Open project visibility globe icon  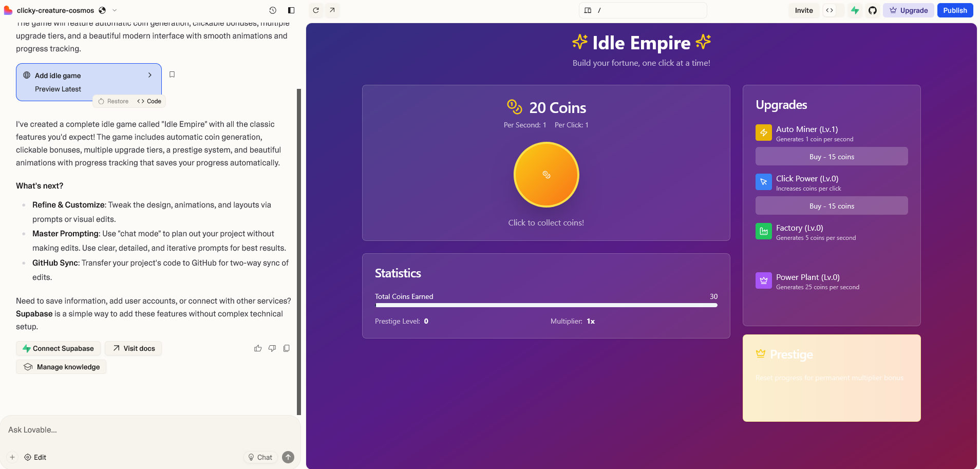coord(102,10)
